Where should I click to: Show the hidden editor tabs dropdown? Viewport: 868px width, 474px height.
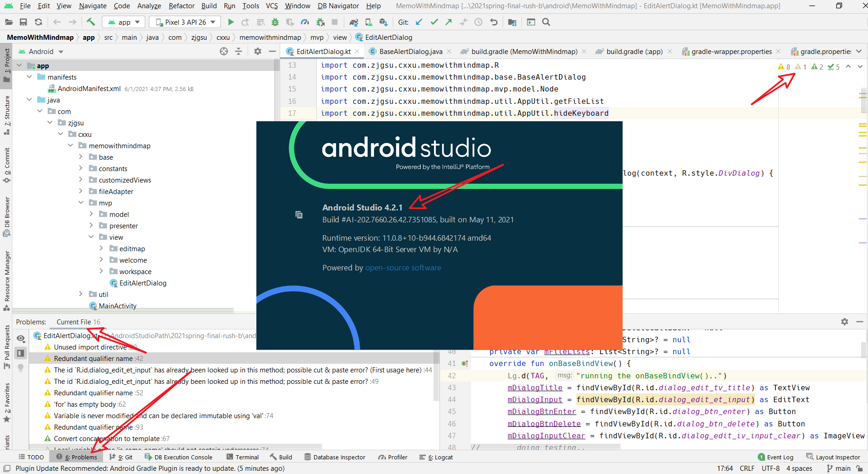coord(859,51)
